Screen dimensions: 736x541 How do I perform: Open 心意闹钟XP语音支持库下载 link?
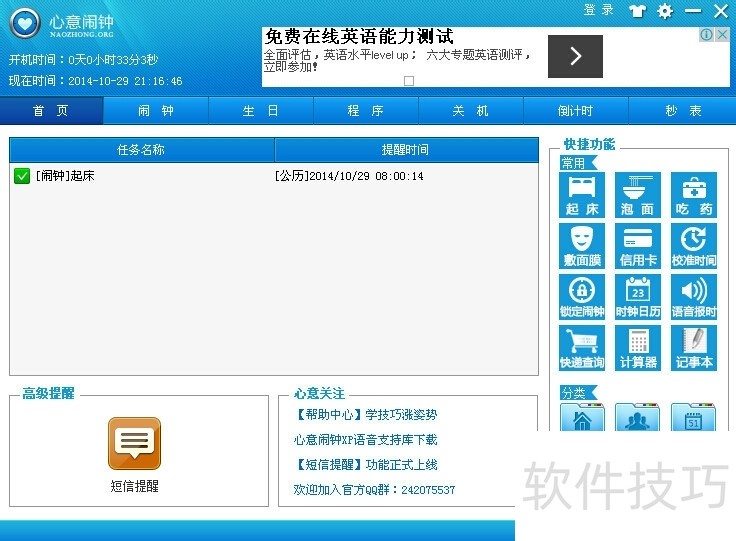click(365, 440)
